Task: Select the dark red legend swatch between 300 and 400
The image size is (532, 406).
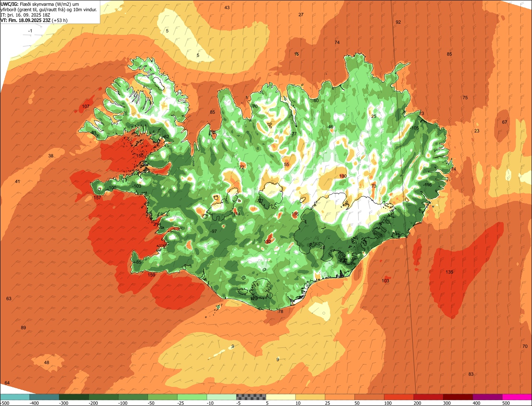Action: coord(458,397)
